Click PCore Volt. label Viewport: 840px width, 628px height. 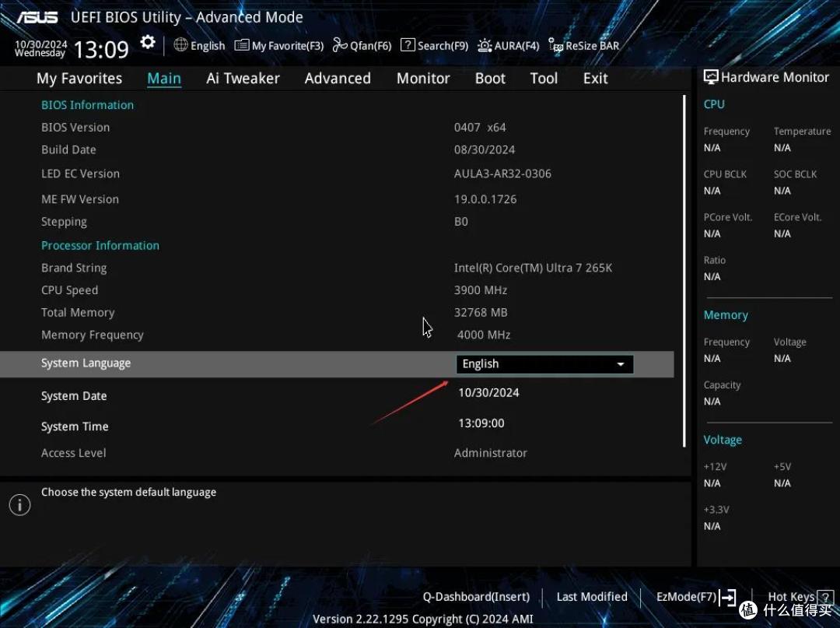[728, 218]
